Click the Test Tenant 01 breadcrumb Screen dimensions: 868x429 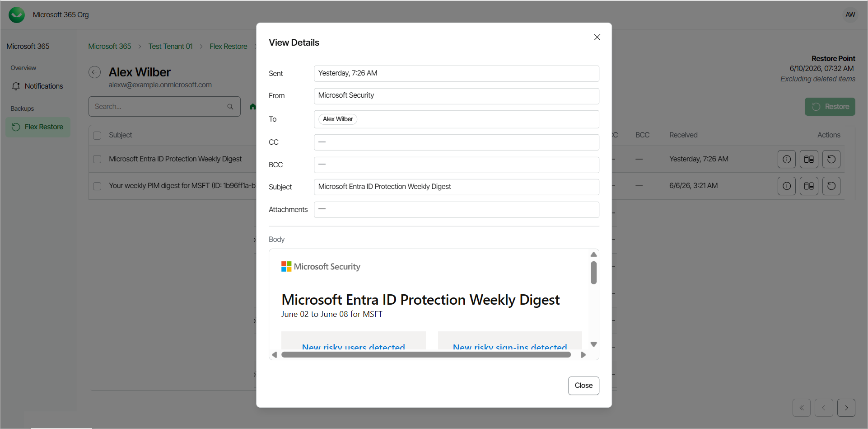pos(171,46)
